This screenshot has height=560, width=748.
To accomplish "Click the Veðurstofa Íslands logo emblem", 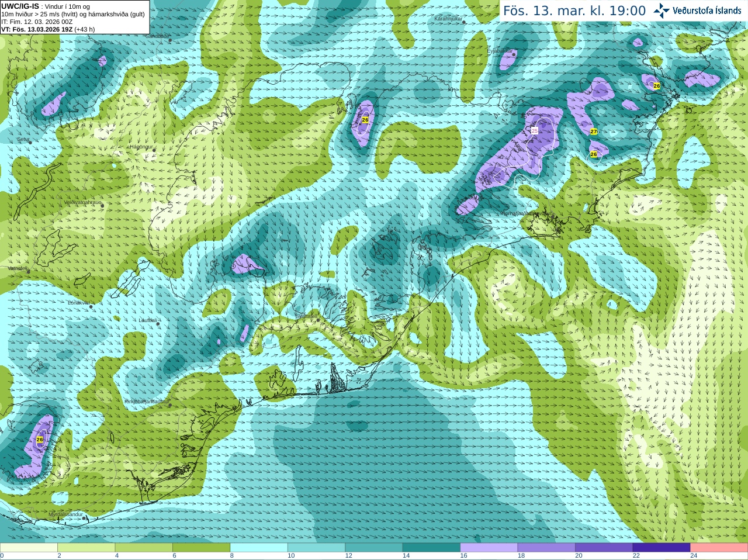I will 661,11.
